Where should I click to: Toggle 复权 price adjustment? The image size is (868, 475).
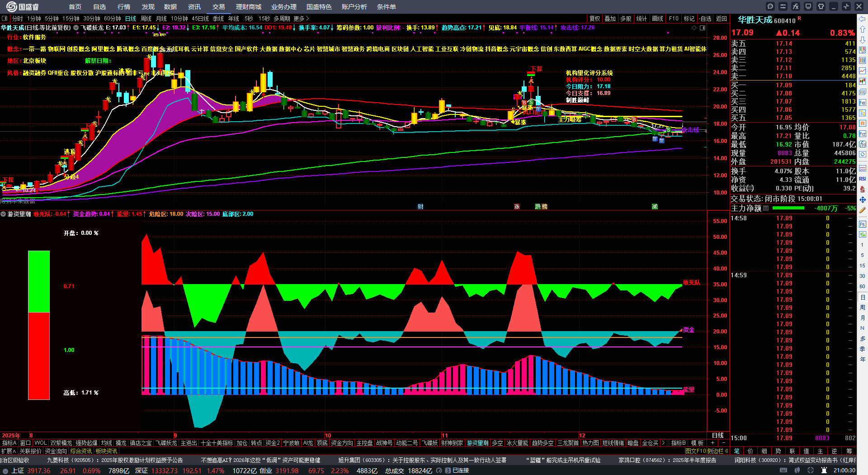pyautogui.click(x=594, y=19)
